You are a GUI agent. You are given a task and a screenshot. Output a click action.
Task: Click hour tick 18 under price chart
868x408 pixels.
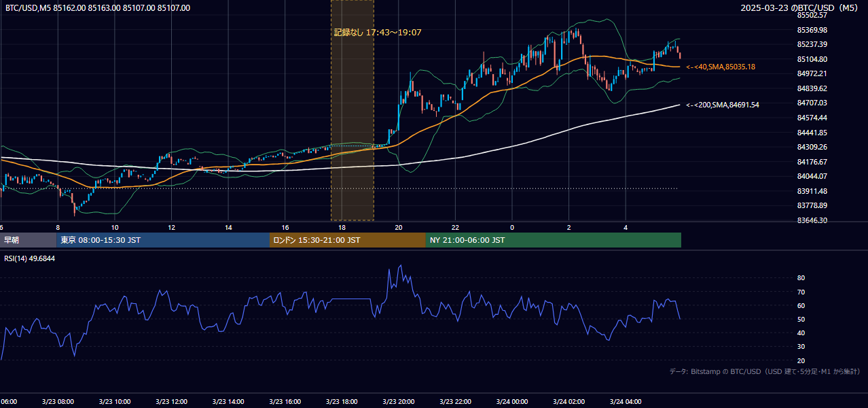[342, 227]
